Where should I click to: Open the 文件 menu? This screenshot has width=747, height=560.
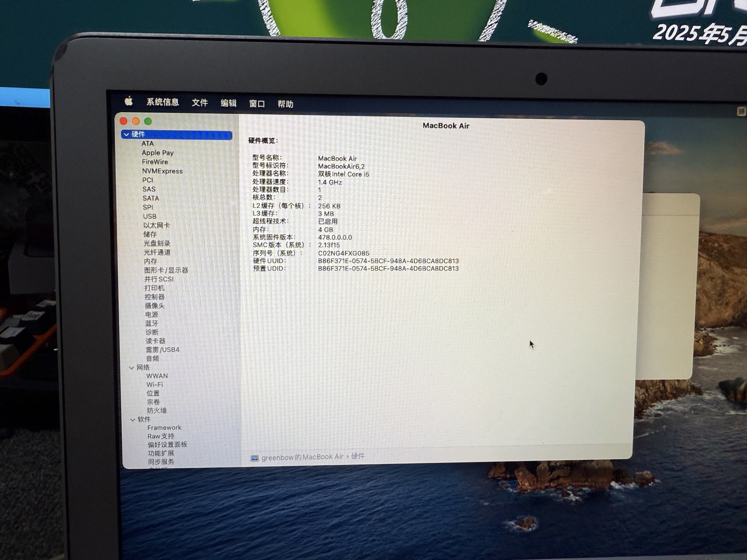click(x=200, y=103)
